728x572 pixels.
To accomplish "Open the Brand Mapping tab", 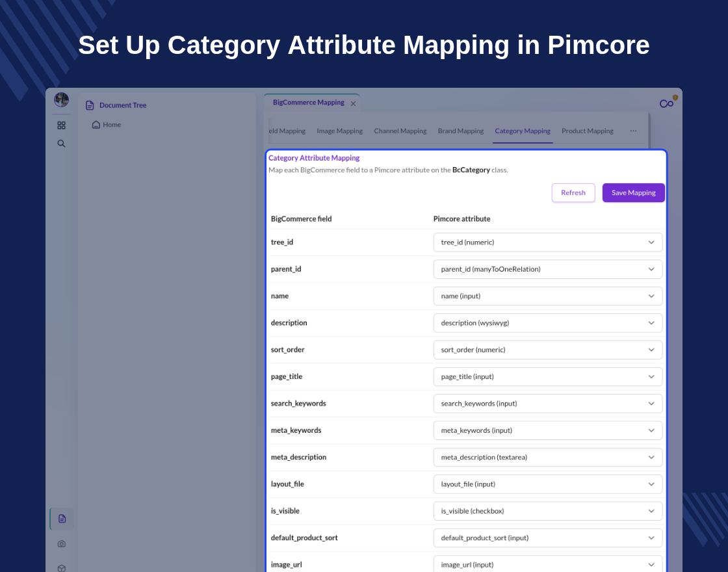I will tap(461, 131).
